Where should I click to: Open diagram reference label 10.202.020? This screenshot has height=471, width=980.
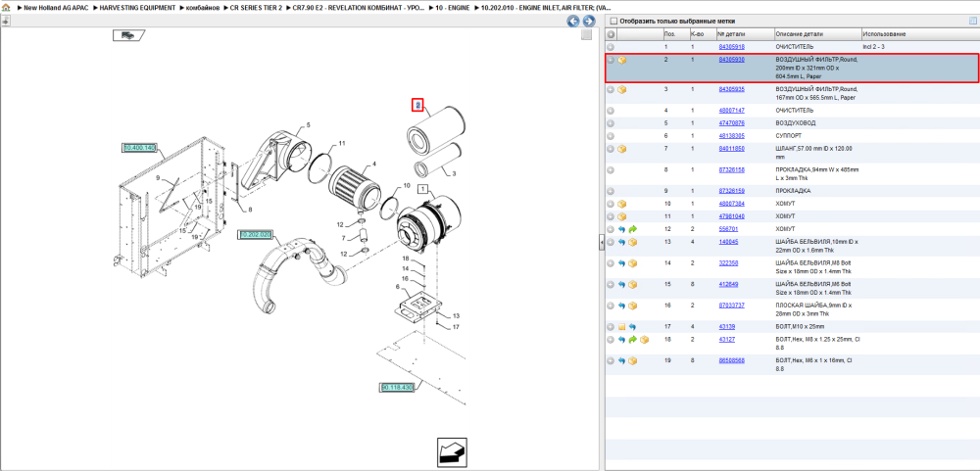click(255, 235)
